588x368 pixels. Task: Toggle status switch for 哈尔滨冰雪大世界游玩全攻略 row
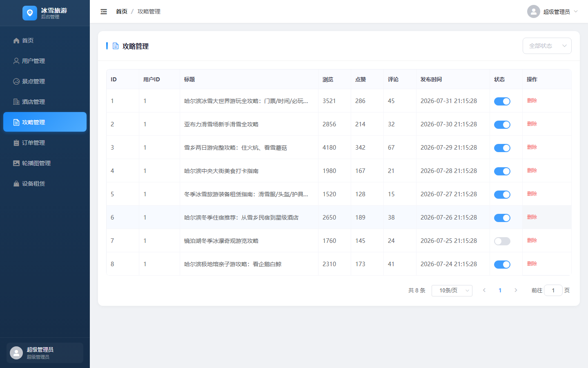pos(502,101)
